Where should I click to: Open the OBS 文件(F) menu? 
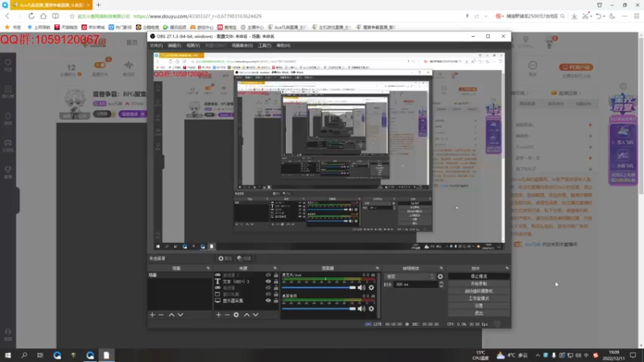pos(156,46)
